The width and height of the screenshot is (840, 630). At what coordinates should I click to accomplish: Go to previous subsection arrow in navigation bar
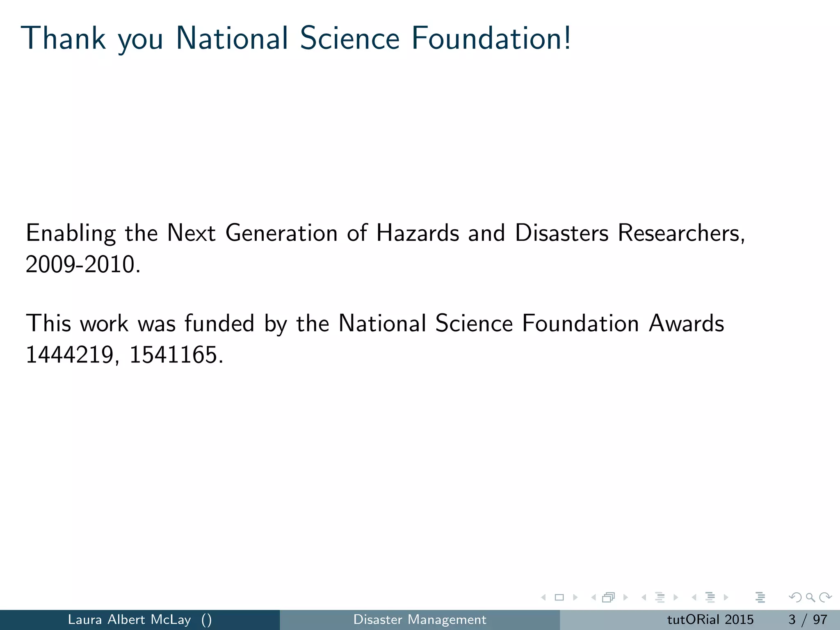pos(644,598)
